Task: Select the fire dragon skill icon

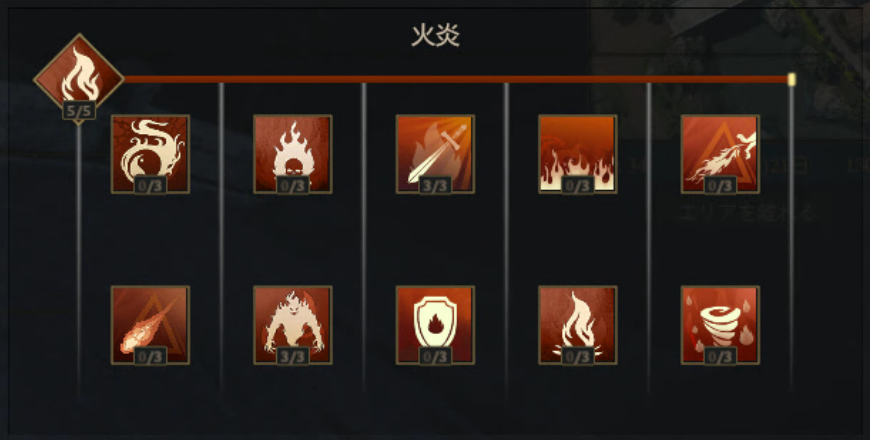Action: pos(150,154)
